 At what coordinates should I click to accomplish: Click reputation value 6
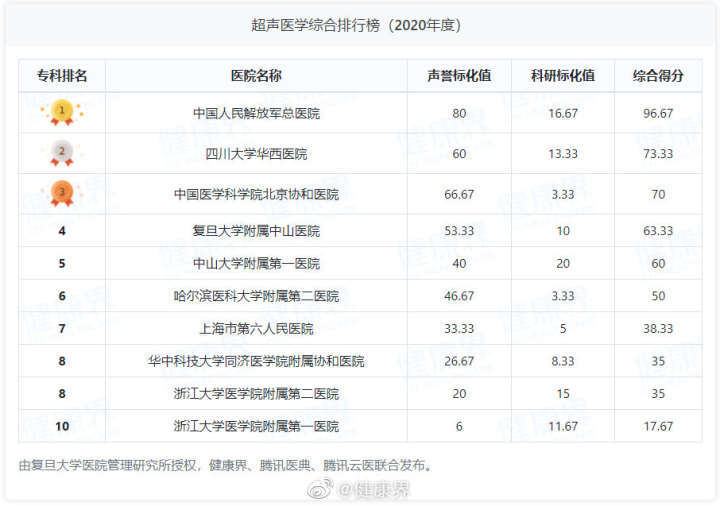coord(459,426)
